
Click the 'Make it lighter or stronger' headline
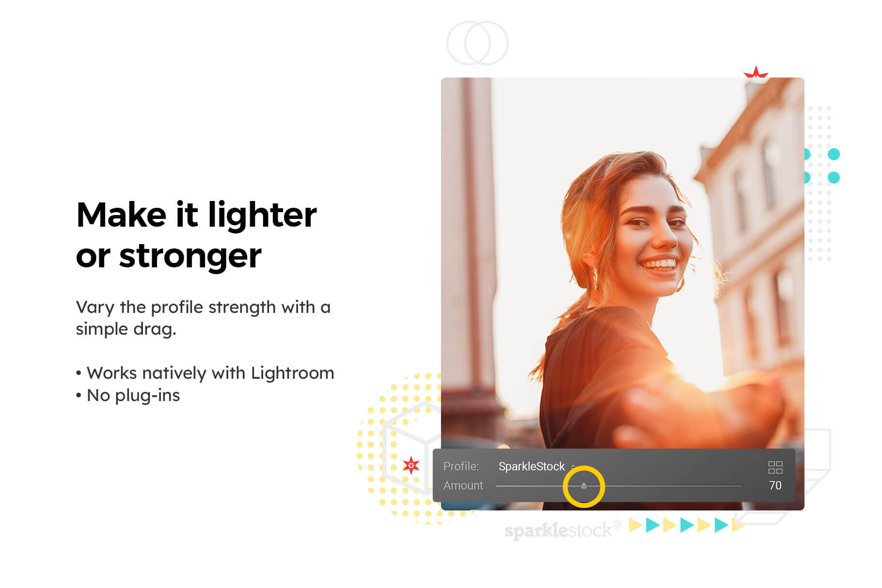coord(196,235)
